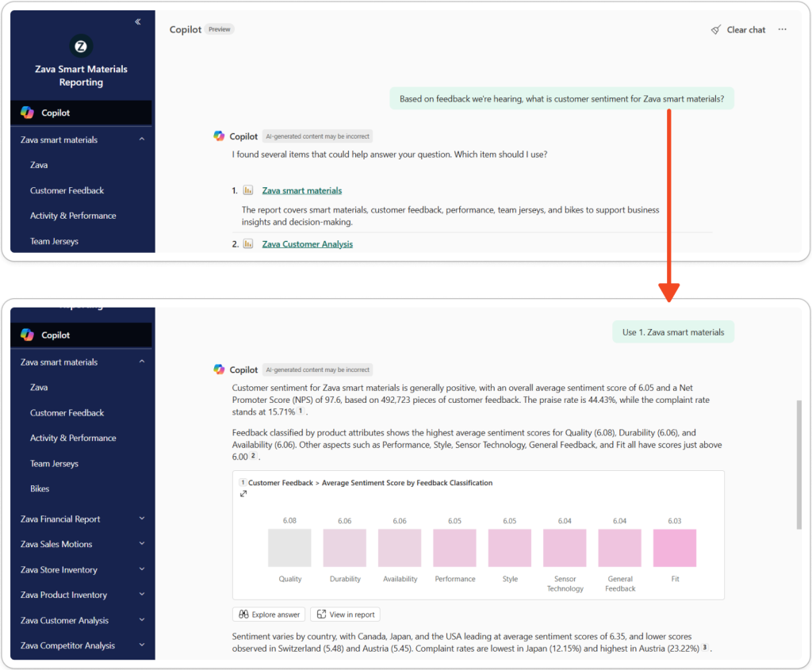Open the Zava Customer Analysis link
The image size is (812, 670).
coord(308,244)
